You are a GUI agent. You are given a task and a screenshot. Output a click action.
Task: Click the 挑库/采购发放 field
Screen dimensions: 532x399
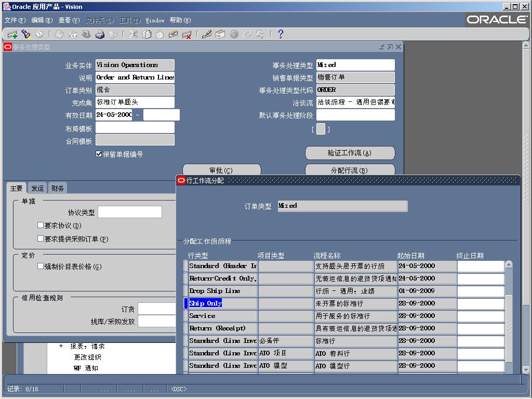click(157, 321)
